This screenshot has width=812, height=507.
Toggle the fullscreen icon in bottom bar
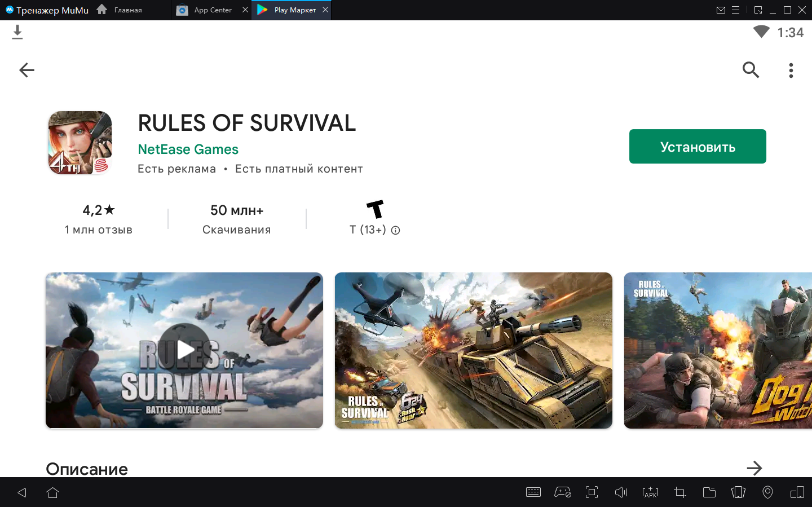(x=592, y=492)
